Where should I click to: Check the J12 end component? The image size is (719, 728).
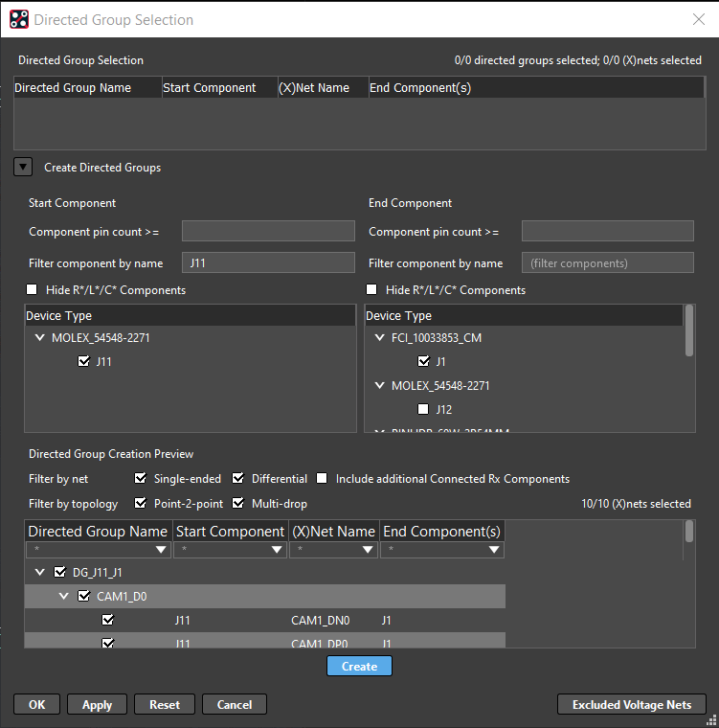coord(424,409)
